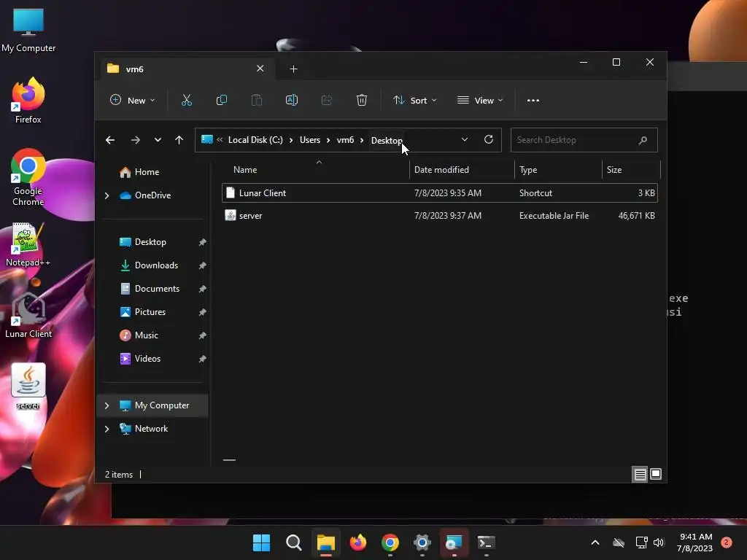Select the Lunar Client file row
The height and width of the screenshot is (560, 747).
click(440, 192)
